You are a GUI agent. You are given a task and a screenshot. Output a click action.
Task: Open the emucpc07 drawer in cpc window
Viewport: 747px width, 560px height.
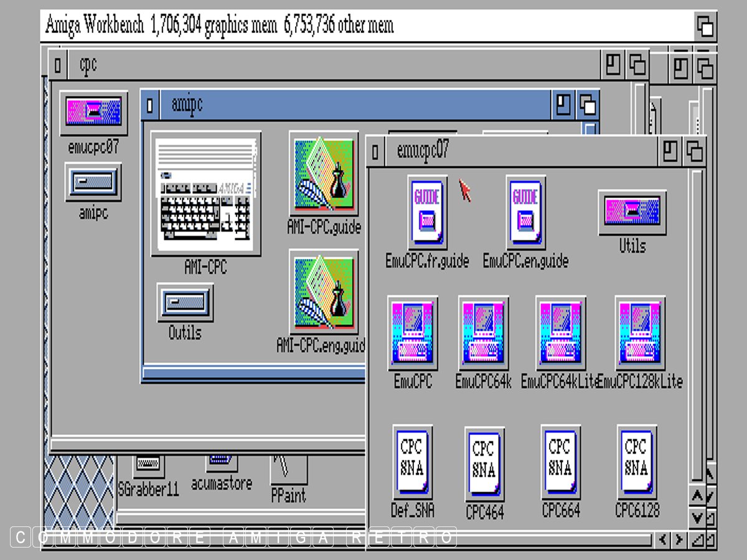click(x=93, y=113)
